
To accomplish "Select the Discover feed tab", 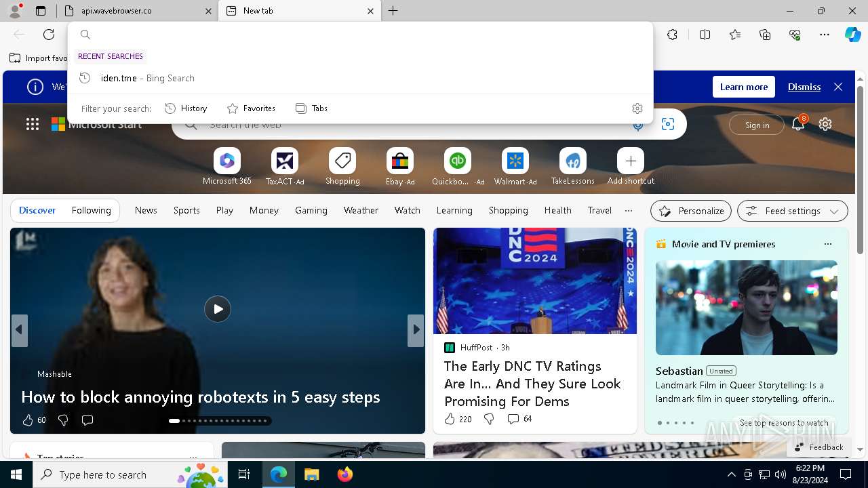I will click(37, 210).
